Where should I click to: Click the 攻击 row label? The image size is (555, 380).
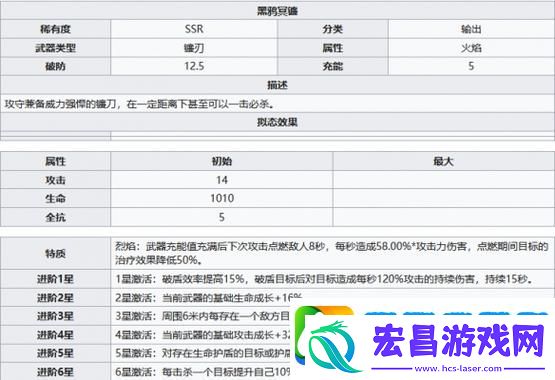(x=55, y=180)
